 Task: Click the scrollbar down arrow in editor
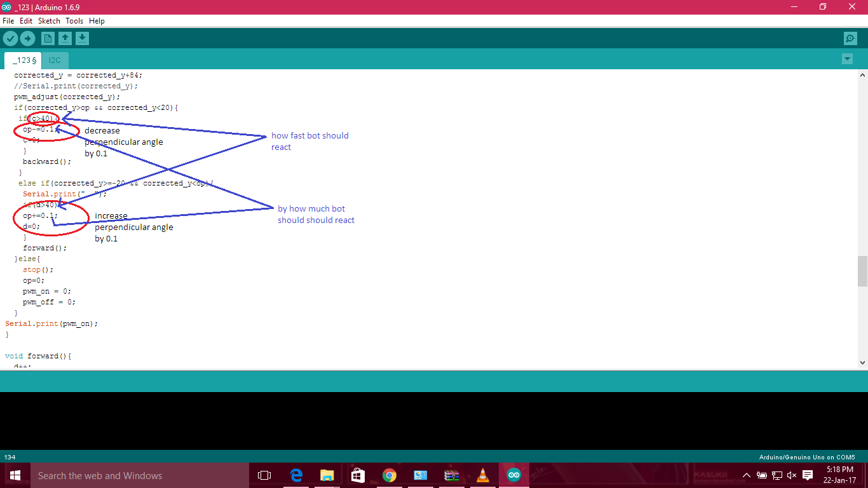coord(862,362)
